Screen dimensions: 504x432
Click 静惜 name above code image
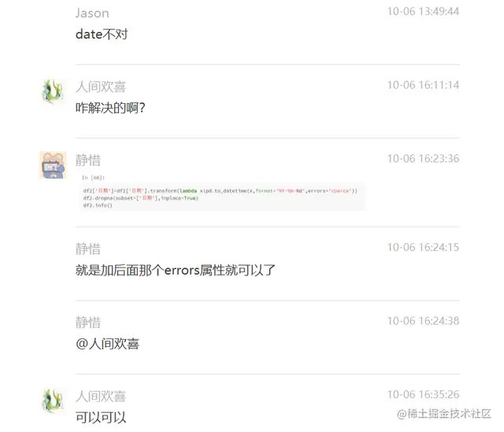pyautogui.click(x=88, y=160)
